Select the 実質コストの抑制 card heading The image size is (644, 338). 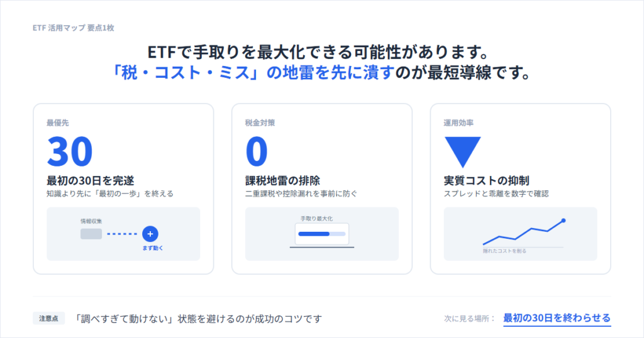click(x=486, y=181)
